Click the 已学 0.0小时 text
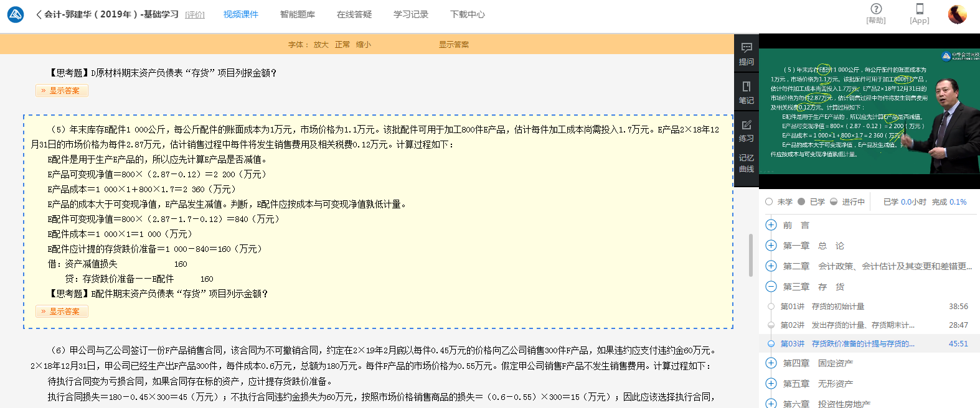The image size is (980, 408). (905, 202)
